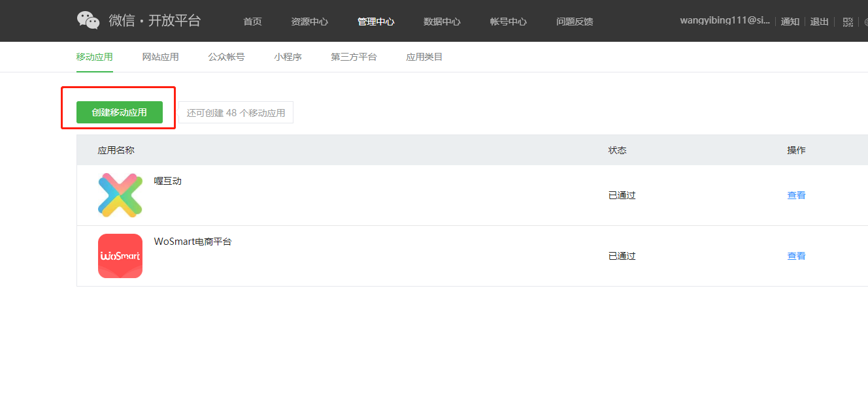
Task: Click 查看 for WoSmart电商平台
Action: click(796, 256)
